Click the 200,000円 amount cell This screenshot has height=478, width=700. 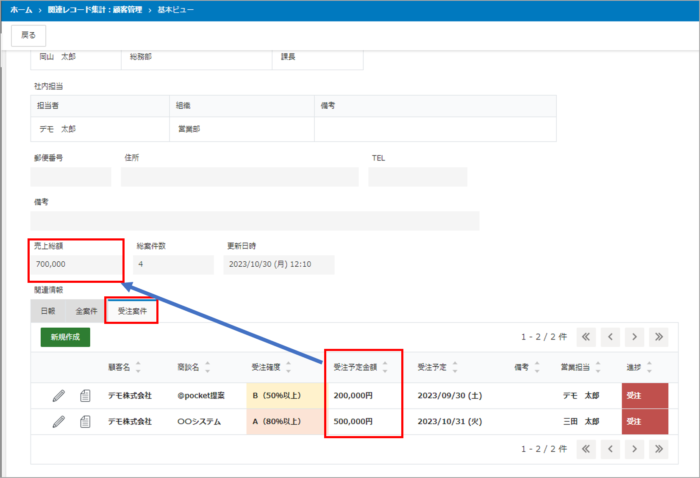click(x=353, y=396)
